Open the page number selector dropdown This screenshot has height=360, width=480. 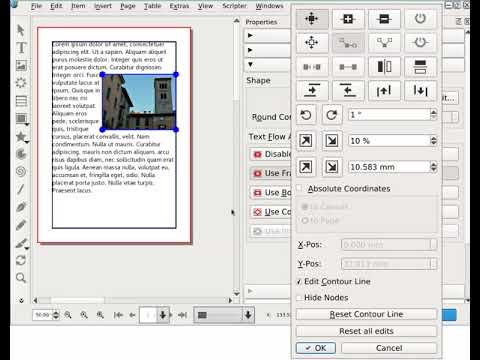click(163, 315)
